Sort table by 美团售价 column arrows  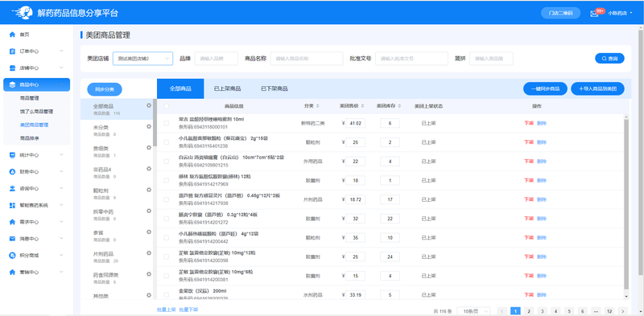pos(362,106)
